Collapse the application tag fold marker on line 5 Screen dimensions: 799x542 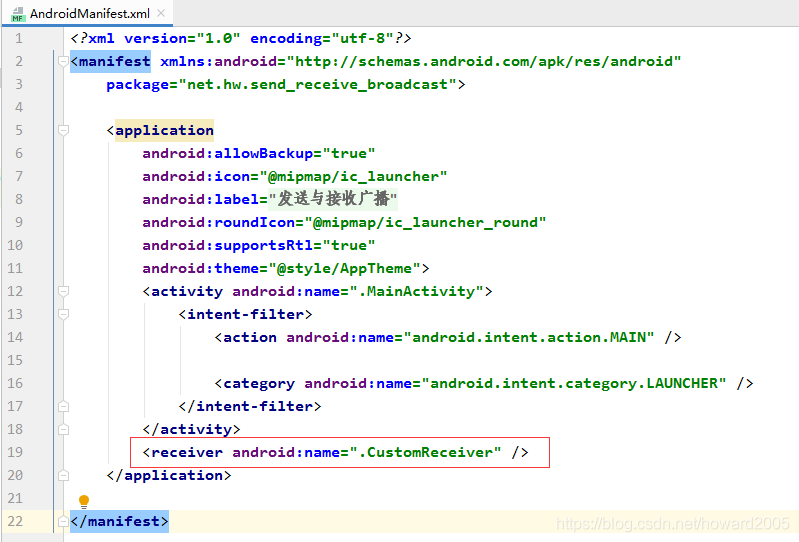click(x=63, y=130)
